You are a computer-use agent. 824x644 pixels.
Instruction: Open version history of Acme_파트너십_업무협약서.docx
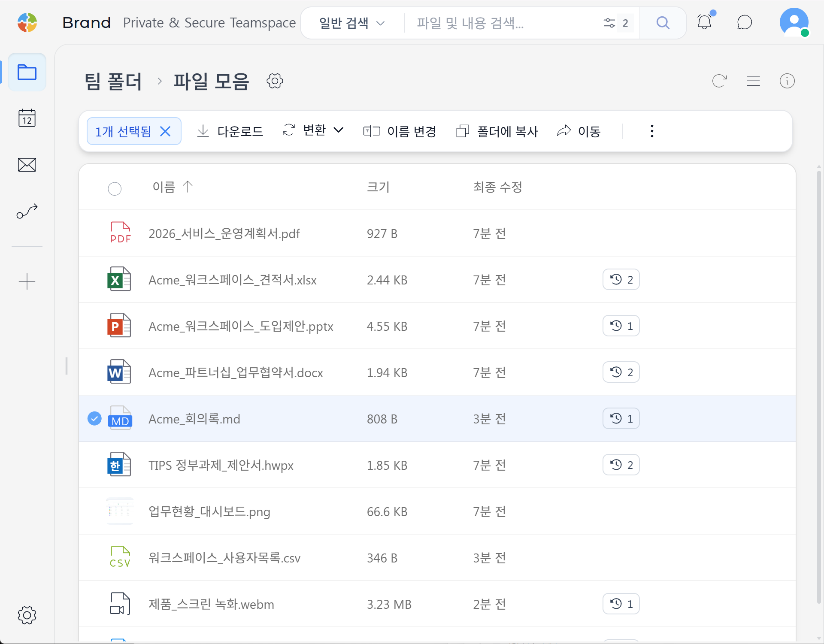point(621,372)
